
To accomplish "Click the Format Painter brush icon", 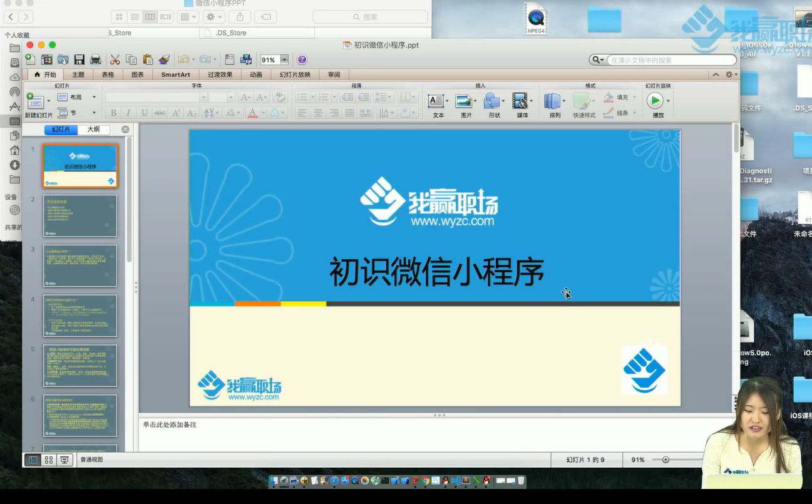I will 164,59.
